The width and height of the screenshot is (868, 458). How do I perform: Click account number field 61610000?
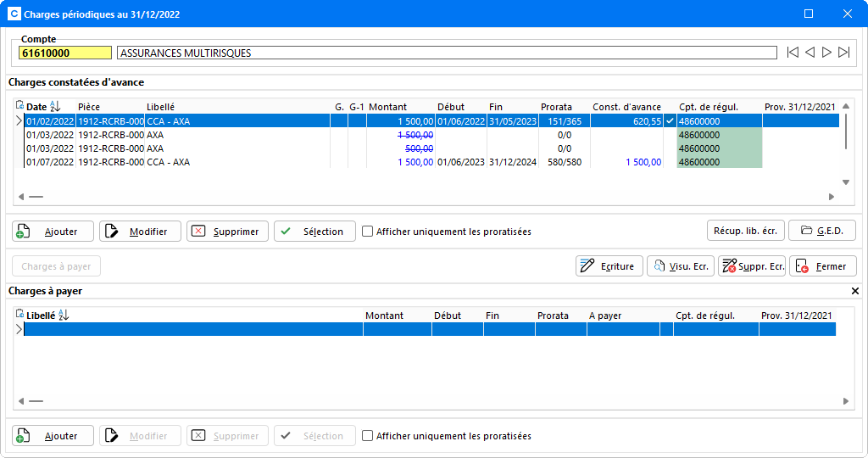65,53
